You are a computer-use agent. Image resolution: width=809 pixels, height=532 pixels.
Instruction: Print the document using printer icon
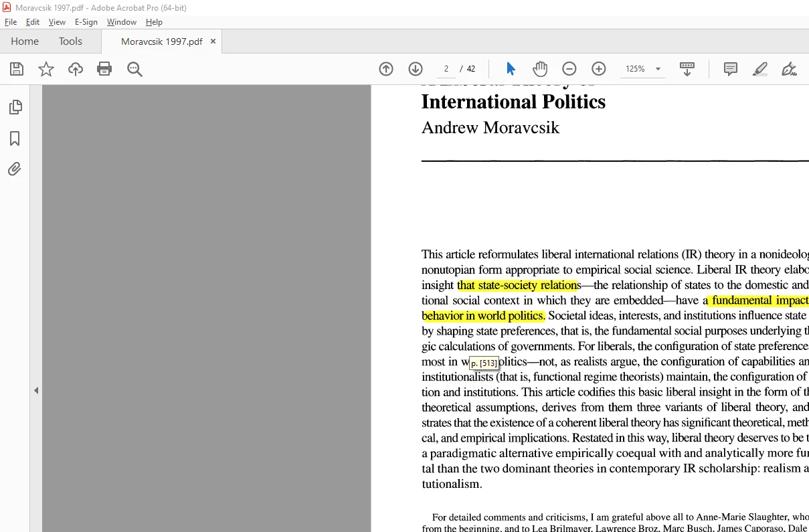tap(104, 69)
